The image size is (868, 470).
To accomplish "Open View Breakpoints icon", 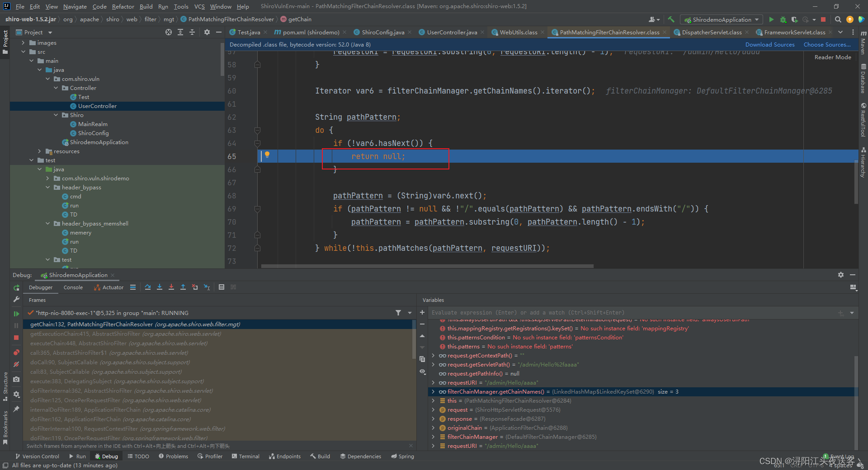I will tap(16, 352).
